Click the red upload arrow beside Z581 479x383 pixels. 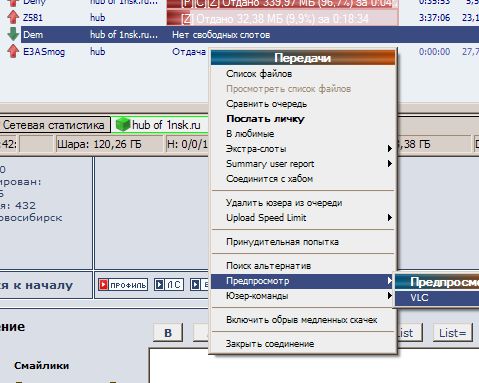click(x=13, y=17)
